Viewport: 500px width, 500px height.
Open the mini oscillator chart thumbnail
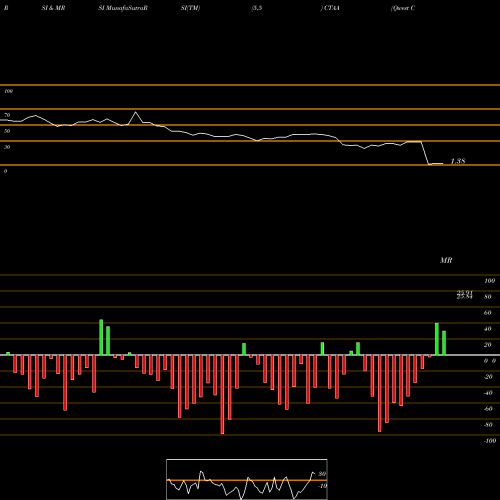[x=247, y=479]
